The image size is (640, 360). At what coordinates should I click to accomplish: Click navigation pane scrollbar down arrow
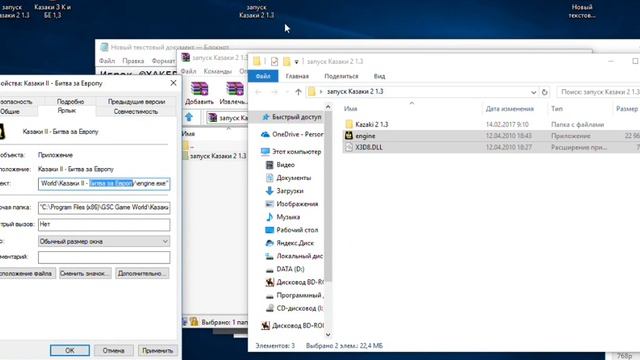click(328, 334)
